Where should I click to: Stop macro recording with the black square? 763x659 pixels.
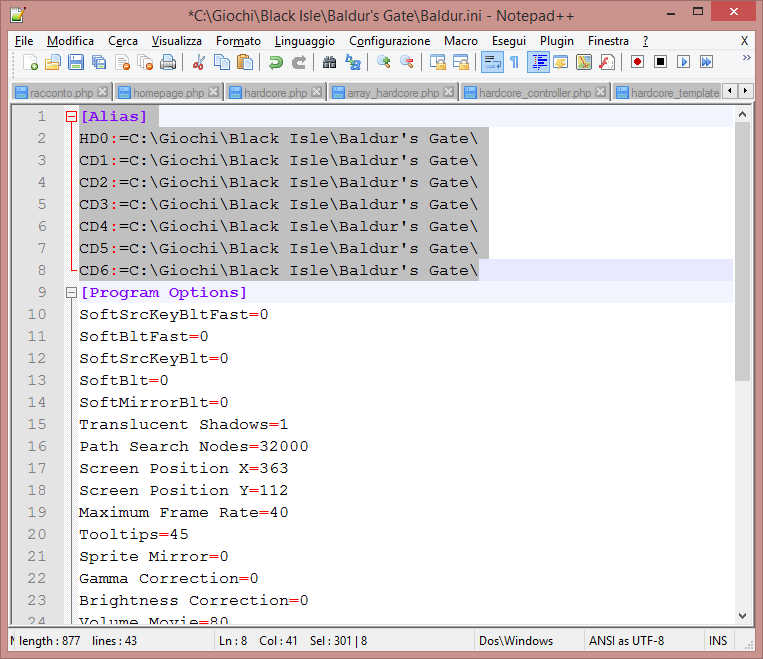point(660,62)
